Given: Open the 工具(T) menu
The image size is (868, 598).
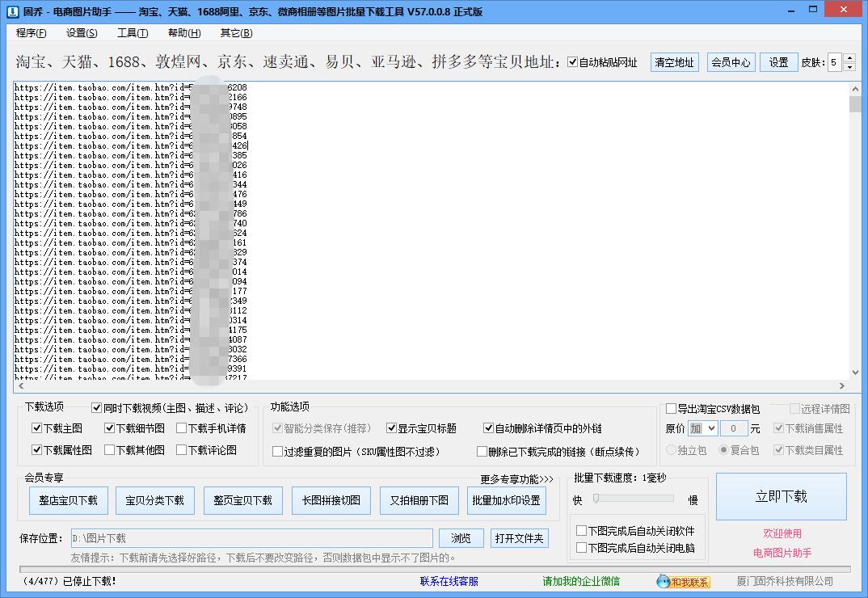Looking at the screenshot, I should [133, 32].
